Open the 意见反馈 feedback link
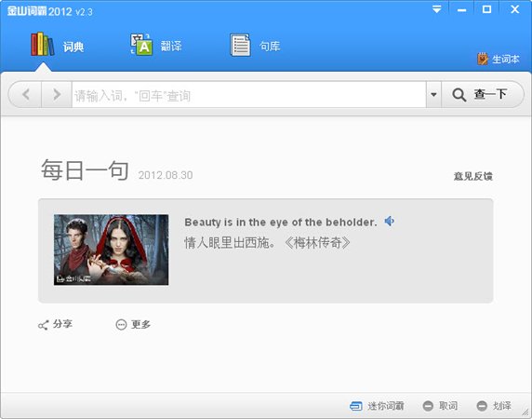Image resolution: width=532 pixels, height=419 pixels. point(473,176)
